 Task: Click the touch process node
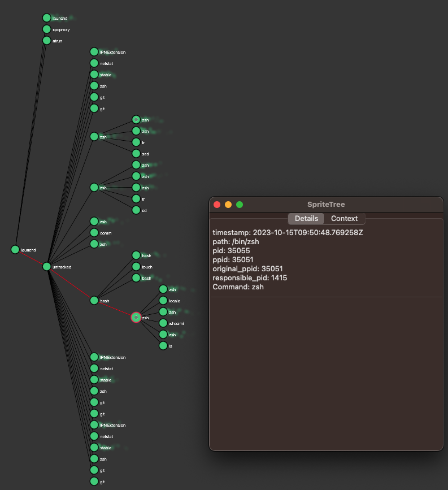136,267
